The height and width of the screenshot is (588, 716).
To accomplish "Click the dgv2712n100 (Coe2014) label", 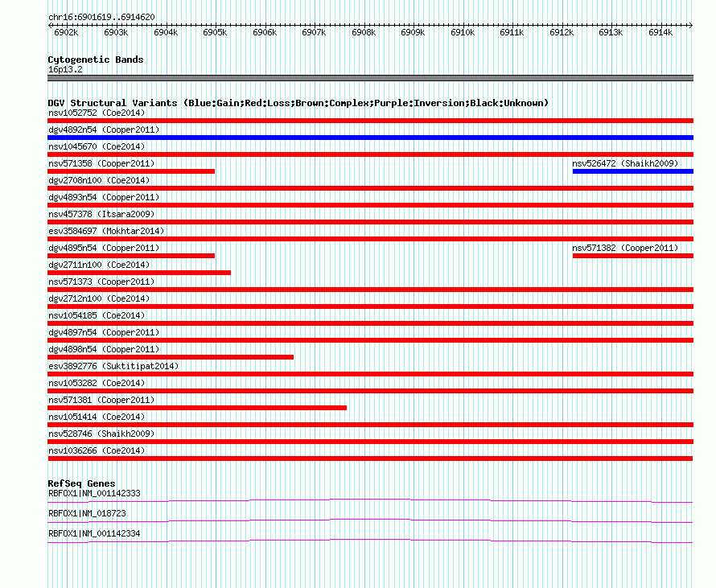I will [99, 298].
